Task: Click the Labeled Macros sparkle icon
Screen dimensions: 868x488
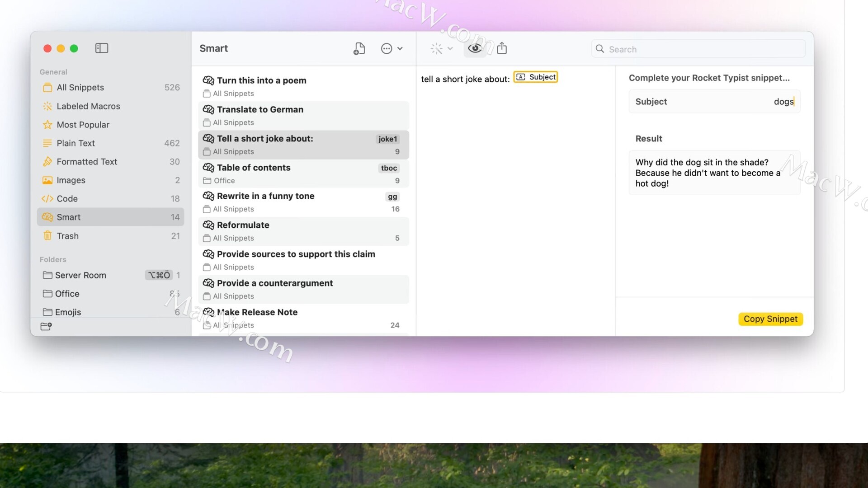Action: pos(47,106)
